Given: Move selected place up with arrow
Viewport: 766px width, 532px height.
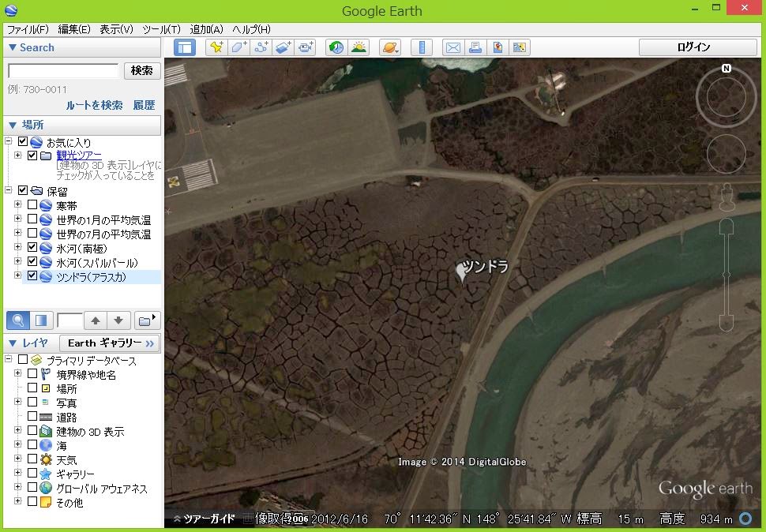Looking at the screenshot, I should (96, 320).
